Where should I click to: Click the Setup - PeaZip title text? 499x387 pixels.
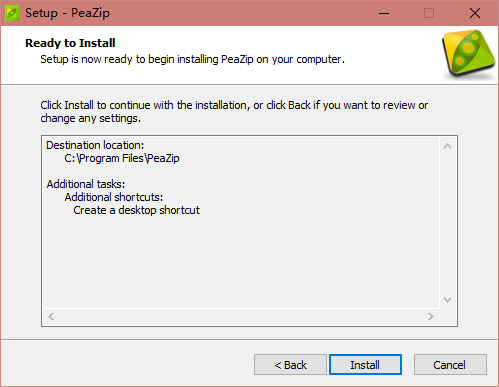[x=67, y=13]
